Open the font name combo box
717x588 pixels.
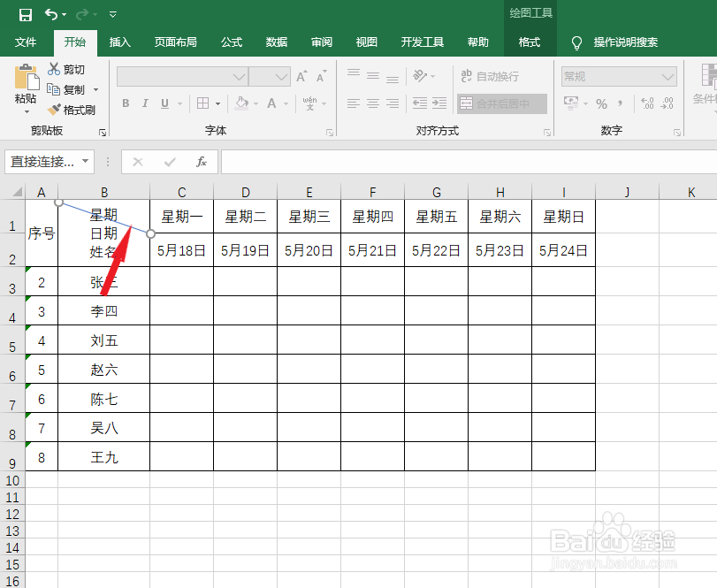[x=182, y=77]
